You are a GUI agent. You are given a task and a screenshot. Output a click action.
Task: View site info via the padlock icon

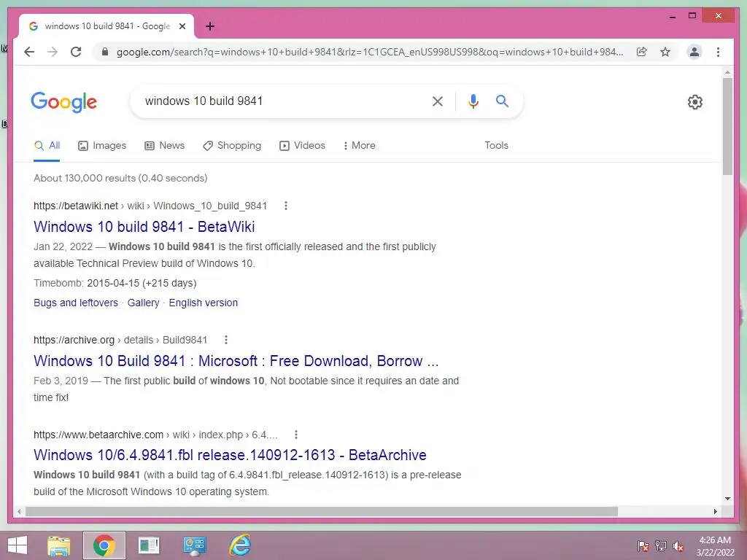(105, 52)
